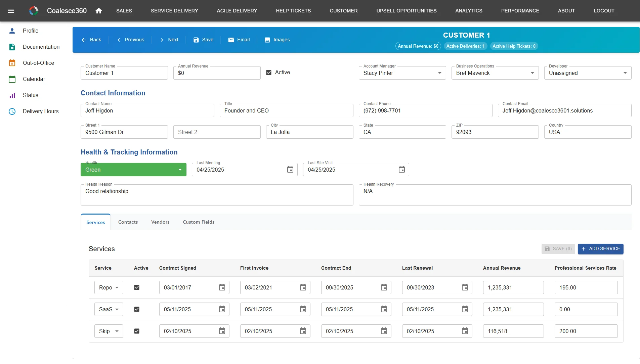
Task: Open Last Site Visit calendar picker
Action: tap(402, 170)
